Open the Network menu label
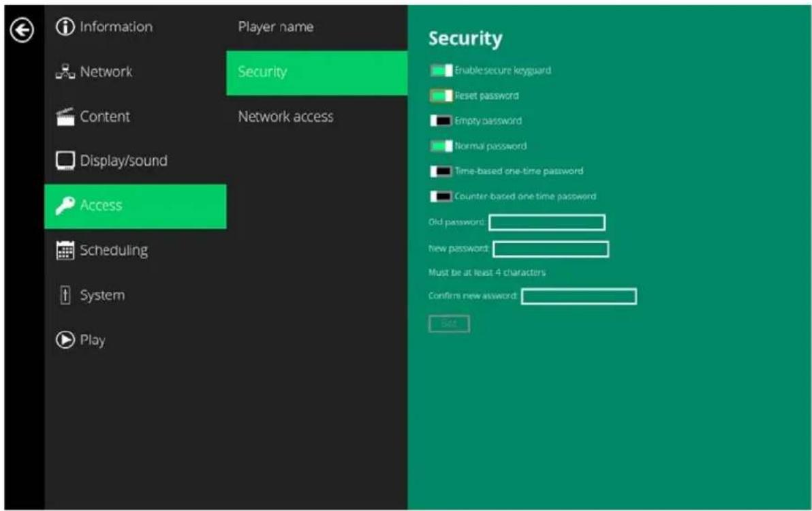Image resolution: width=812 pixels, height=511 pixels. (x=106, y=72)
